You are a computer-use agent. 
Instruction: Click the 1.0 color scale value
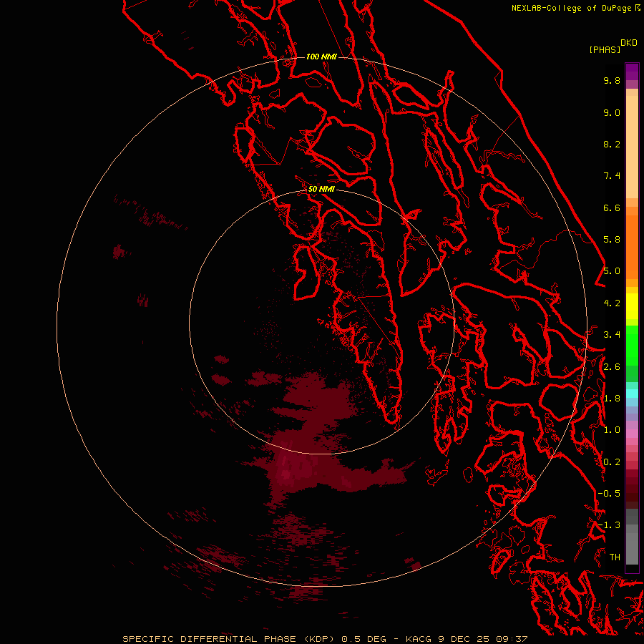612,430
